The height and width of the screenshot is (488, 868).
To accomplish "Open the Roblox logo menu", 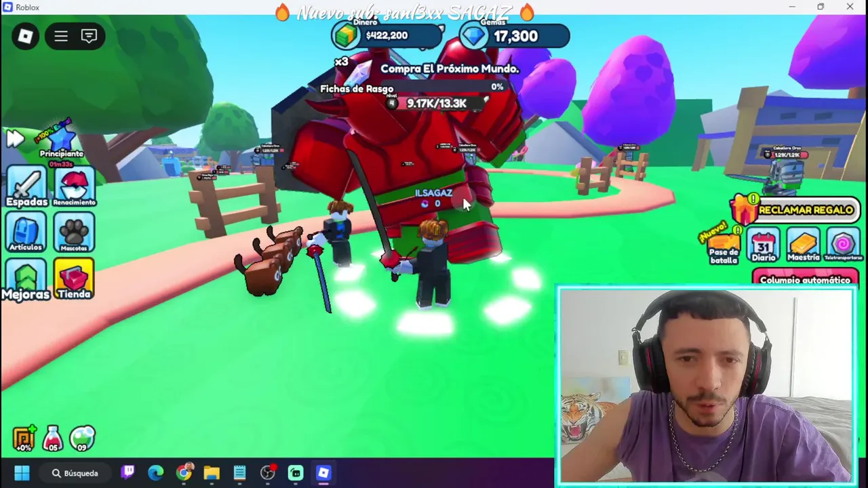I will [25, 37].
